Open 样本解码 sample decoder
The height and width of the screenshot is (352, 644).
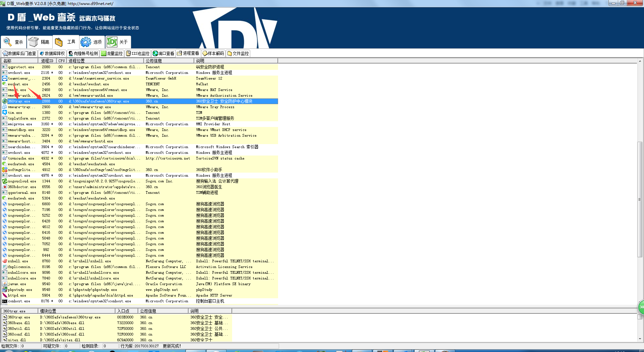pos(213,53)
